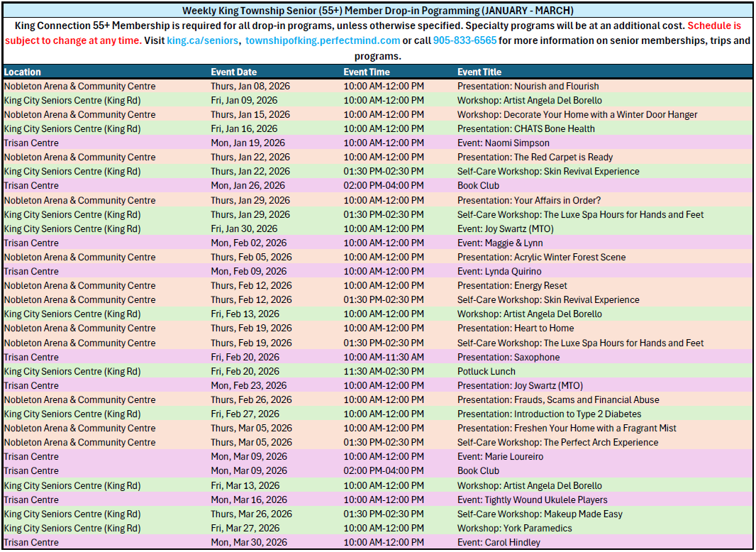This screenshot has width=756, height=552.
Task: Select the Event: Carol Hindley row
Action: 496,543
